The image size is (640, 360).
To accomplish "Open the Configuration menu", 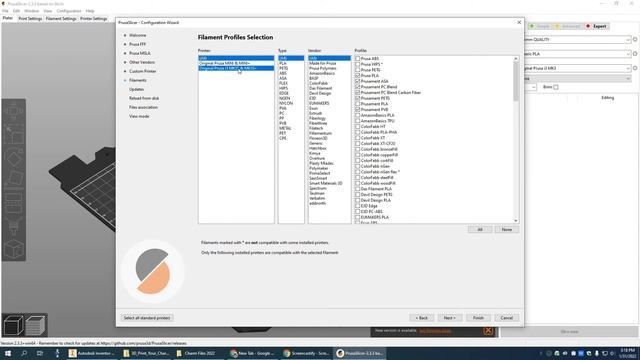I will point(69,11).
